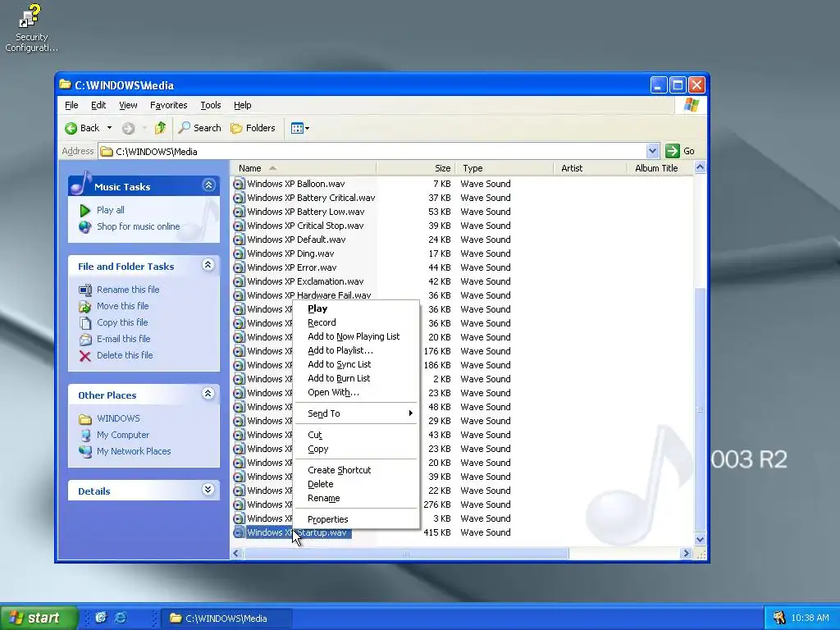
Task: Click the Go arrow button
Action: tap(673, 151)
